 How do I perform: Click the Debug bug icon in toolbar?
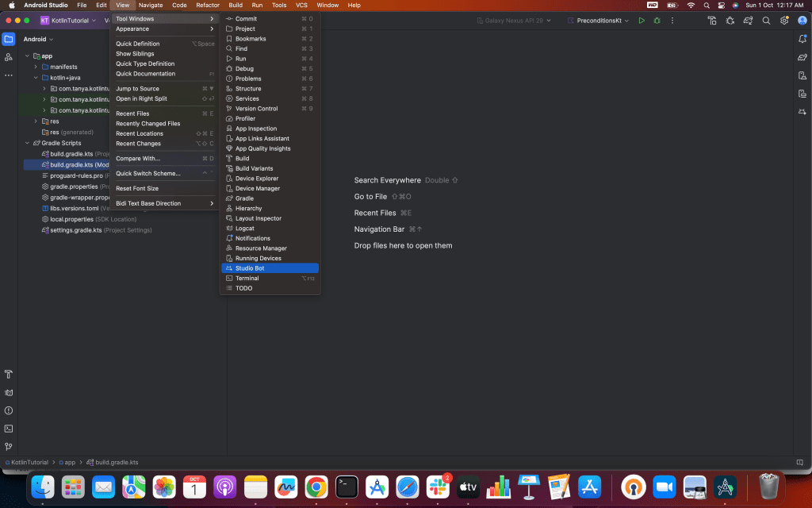pyautogui.click(x=657, y=21)
